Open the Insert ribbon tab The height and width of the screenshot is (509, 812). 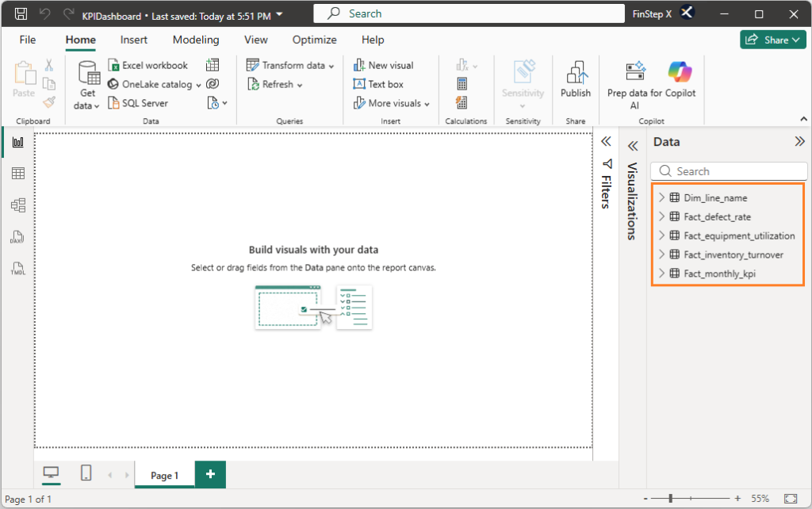[133, 40]
